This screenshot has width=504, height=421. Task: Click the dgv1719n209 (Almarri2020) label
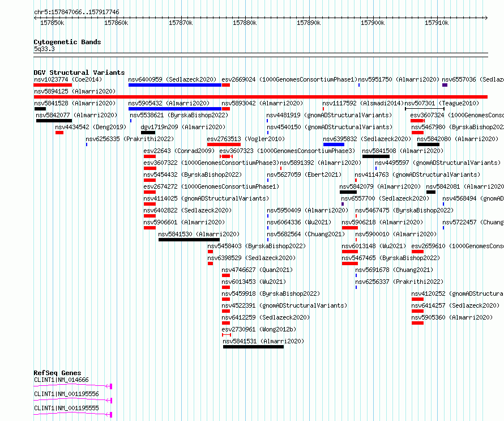pyautogui.click(x=183, y=127)
